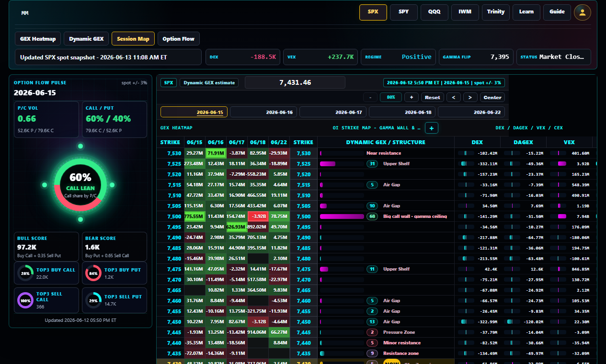Click the VEX column header

pos(569,142)
